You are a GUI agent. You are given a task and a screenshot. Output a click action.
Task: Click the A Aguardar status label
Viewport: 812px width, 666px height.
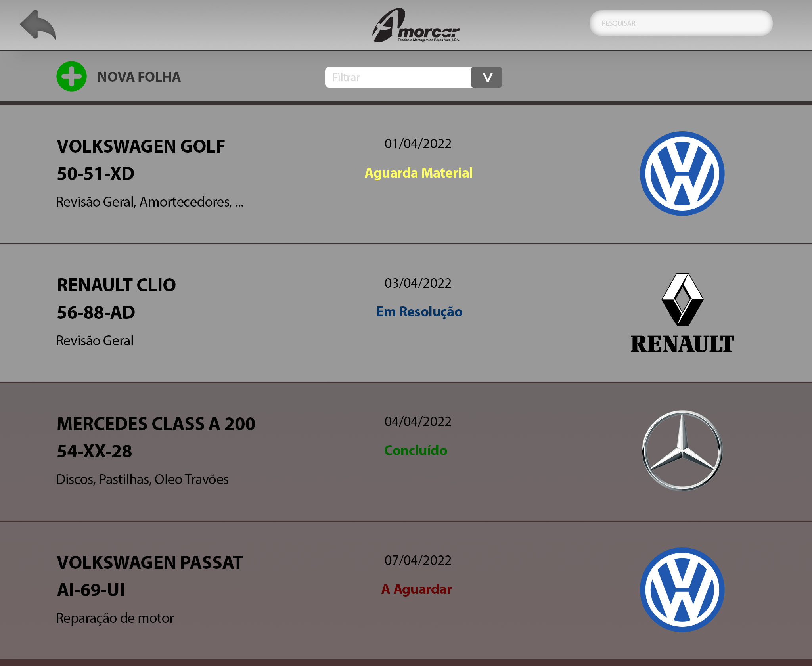click(x=416, y=589)
